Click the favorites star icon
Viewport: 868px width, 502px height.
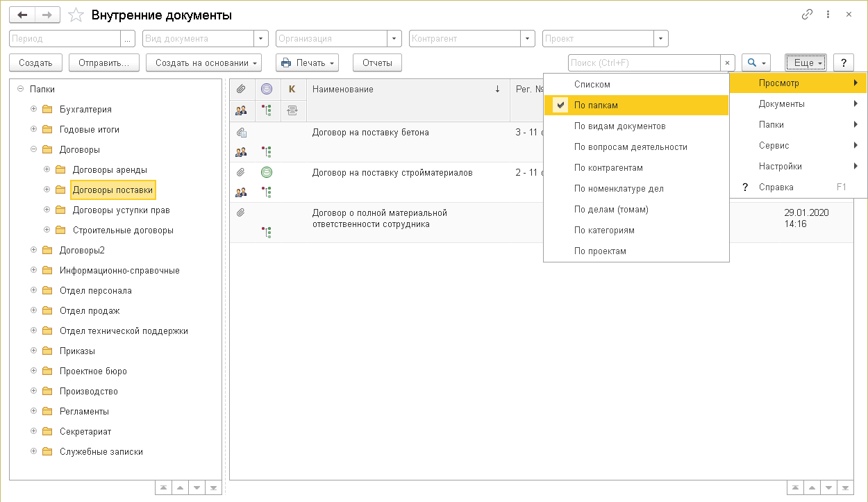(76, 15)
